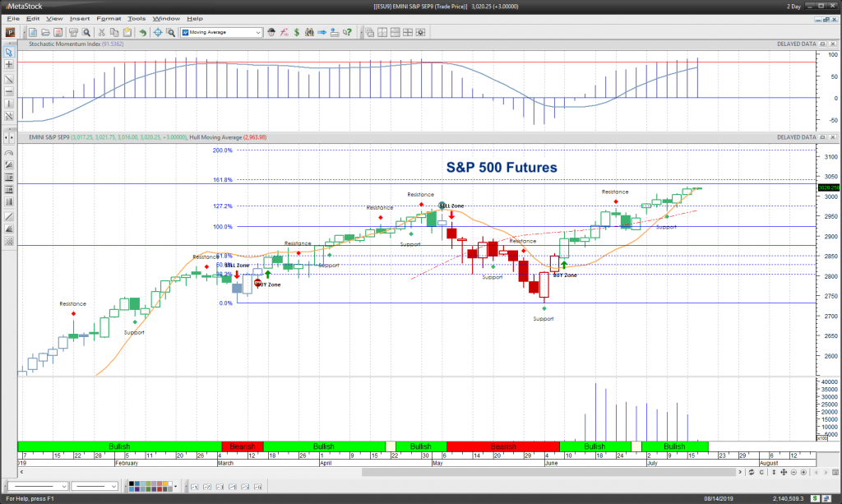Click the Stochastic Momentum Index label
Viewport: 842px width, 504px height.
[64, 44]
